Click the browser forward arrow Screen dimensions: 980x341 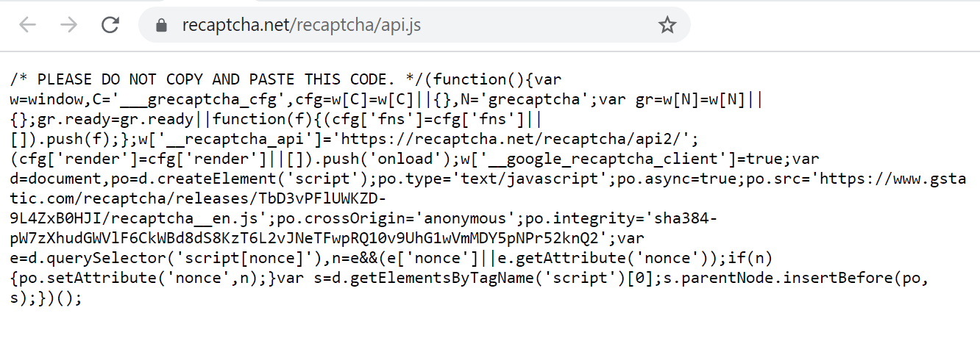(x=69, y=25)
